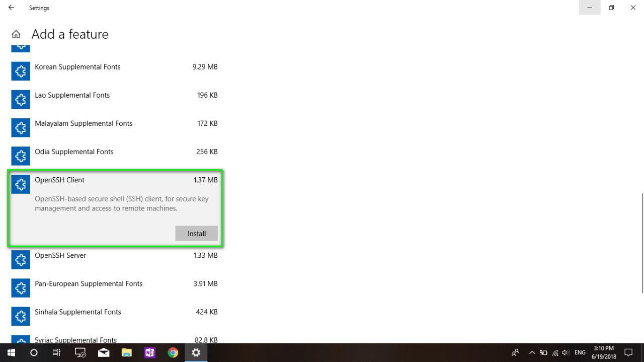This screenshot has width=644, height=362.
Task: Click the 9.29 MB size value
Action: click(x=205, y=67)
